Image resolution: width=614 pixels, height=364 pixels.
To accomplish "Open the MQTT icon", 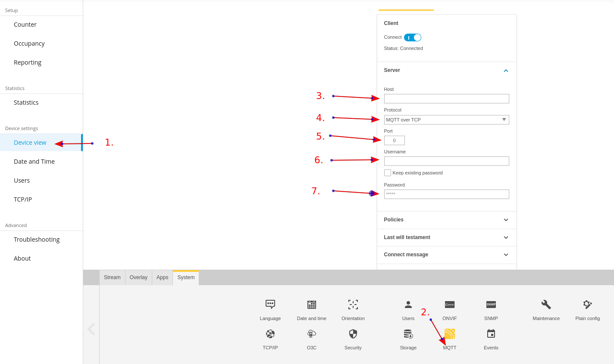I will [x=450, y=334].
